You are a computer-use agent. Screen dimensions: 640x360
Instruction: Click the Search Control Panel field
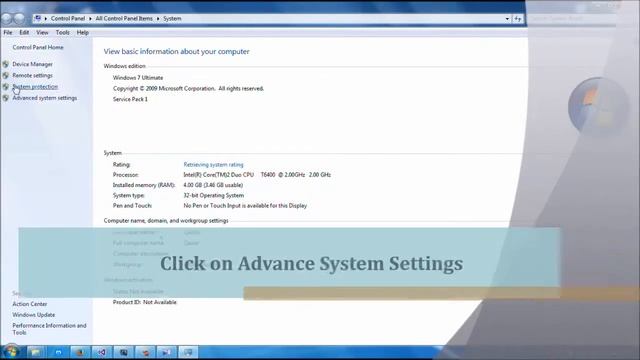(x=571, y=19)
